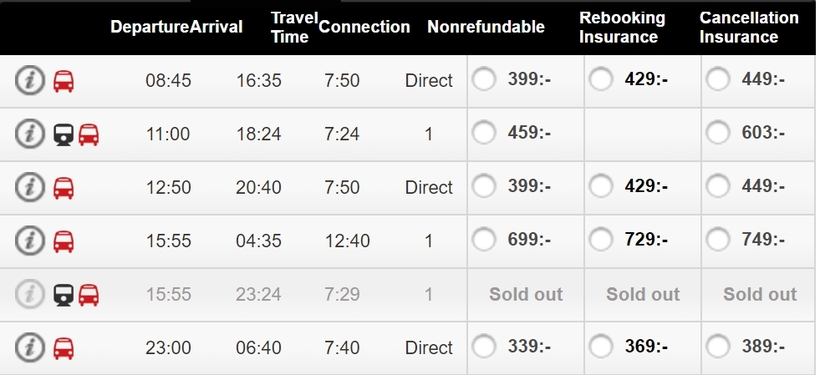
Task: Click info icon for 12:50 departure
Action: coord(29,187)
